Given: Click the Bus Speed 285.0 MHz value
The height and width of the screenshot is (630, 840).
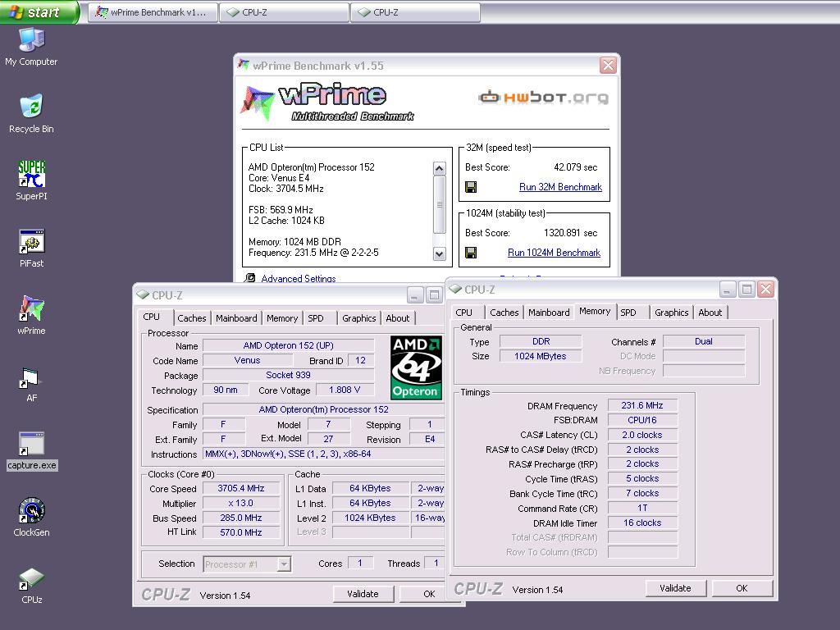Looking at the screenshot, I should [x=241, y=518].
